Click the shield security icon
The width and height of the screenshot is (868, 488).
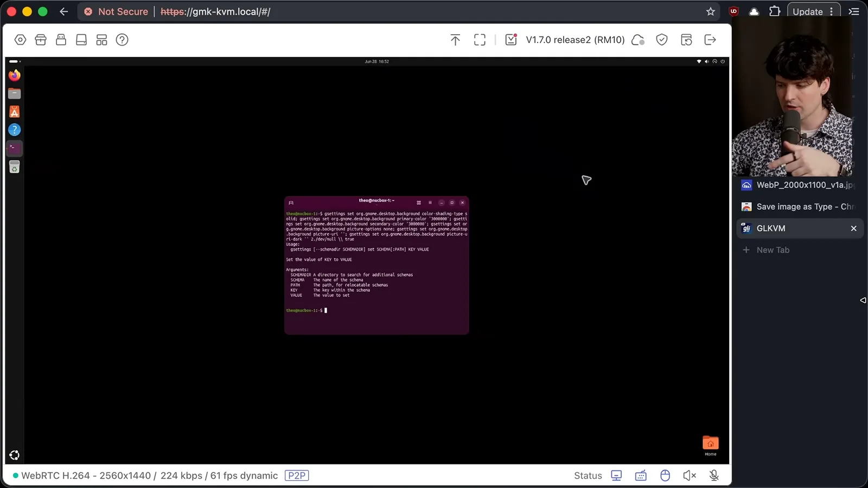(x=662, y=40)
